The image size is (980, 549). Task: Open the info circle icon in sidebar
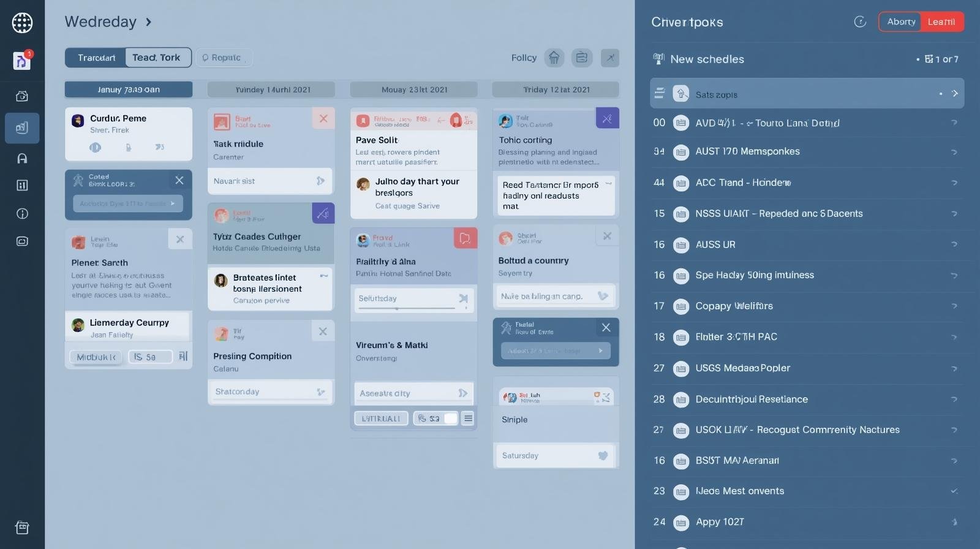point(22,213)
